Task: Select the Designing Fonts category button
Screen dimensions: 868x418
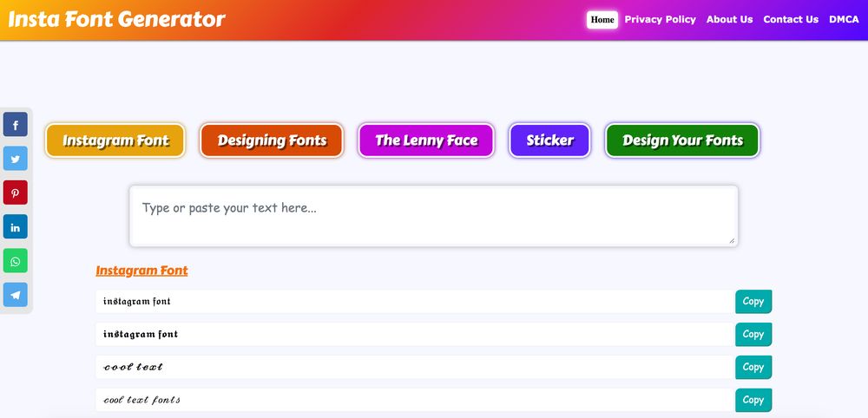Action: click(272, 140)
